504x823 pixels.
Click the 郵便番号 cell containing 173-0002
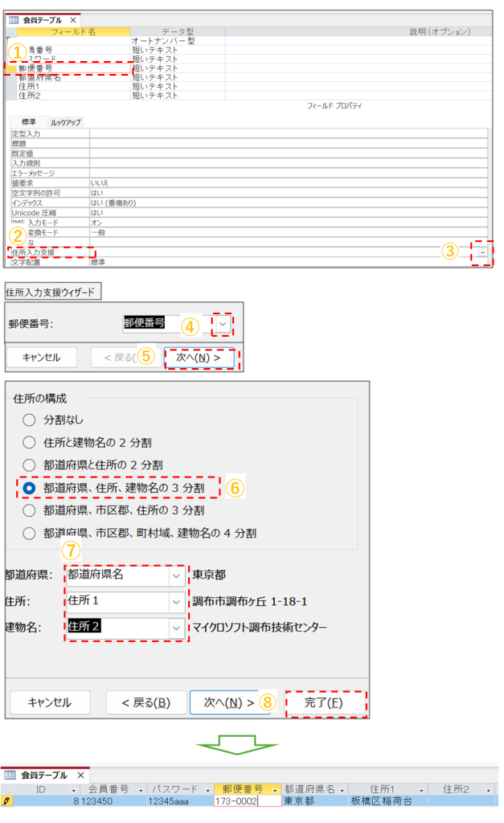246,801
